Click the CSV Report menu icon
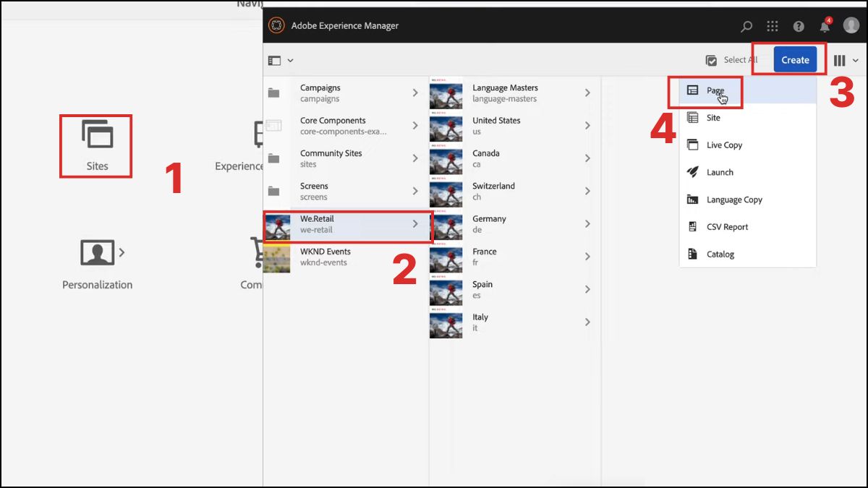The width and height of the screenshot is (868, 488). [x=693, y=227]
